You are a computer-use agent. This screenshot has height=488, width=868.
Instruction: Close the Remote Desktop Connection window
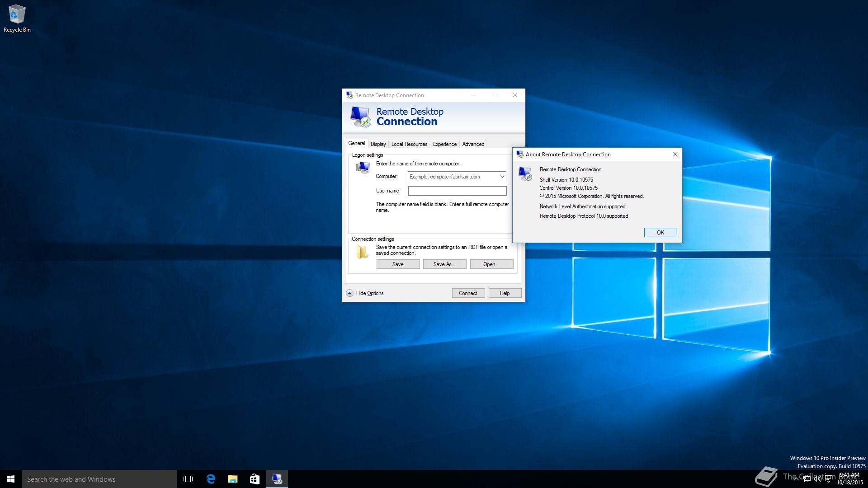click(514, 95)
